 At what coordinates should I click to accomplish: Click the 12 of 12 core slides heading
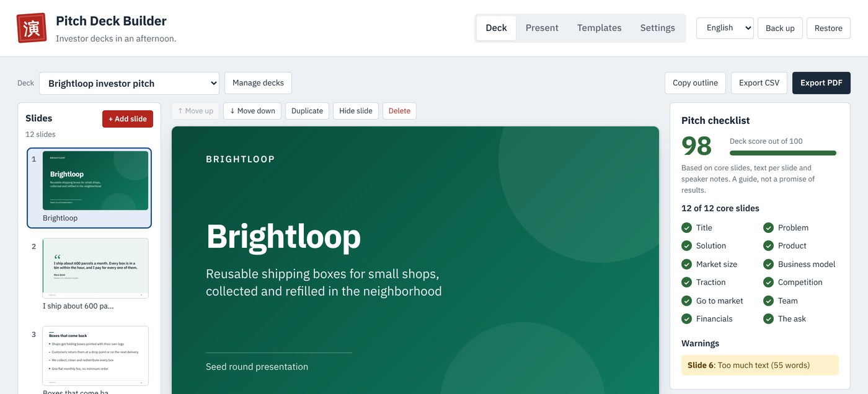click(x=720, y=208)
